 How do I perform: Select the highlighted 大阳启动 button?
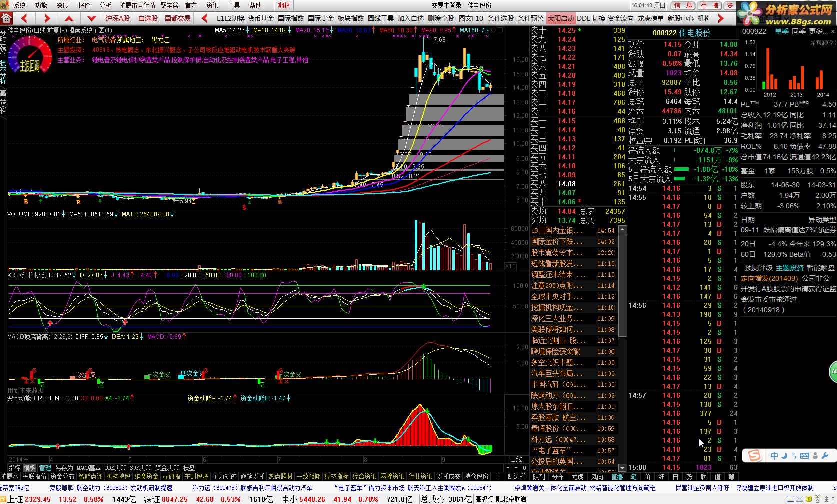pos(561,18)
